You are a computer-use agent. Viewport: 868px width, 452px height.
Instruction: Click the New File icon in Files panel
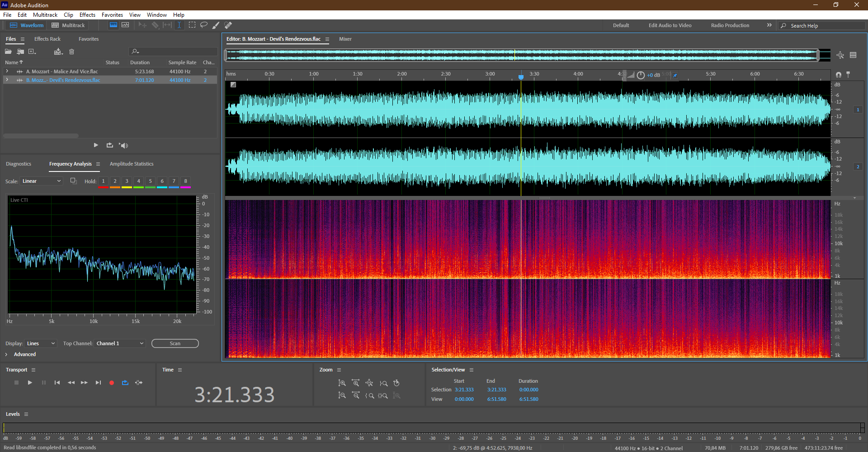[x=32, y=52]
